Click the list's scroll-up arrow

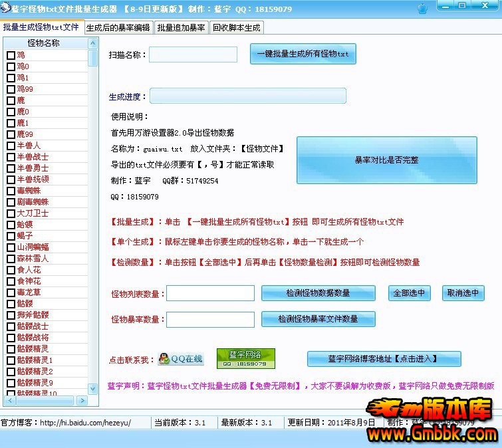(x=93, y=43)
